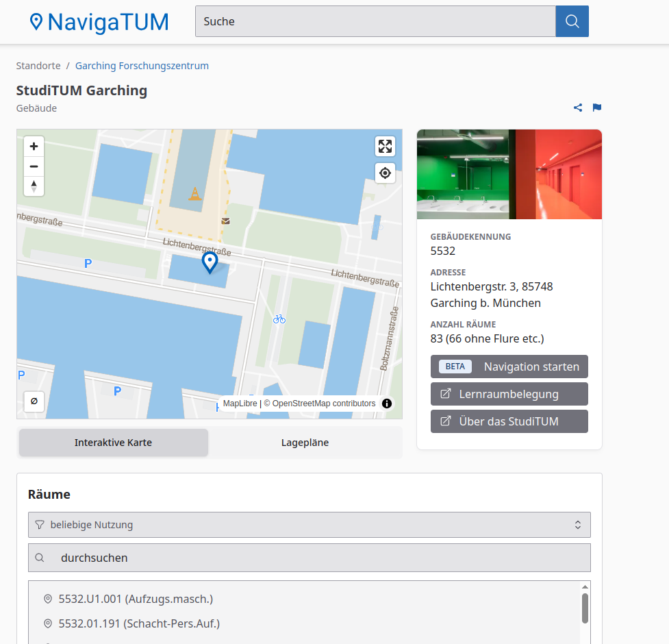The image size is (669, 644).
Task: Start Navigation starten beta
Action: [x=509, y=367]
